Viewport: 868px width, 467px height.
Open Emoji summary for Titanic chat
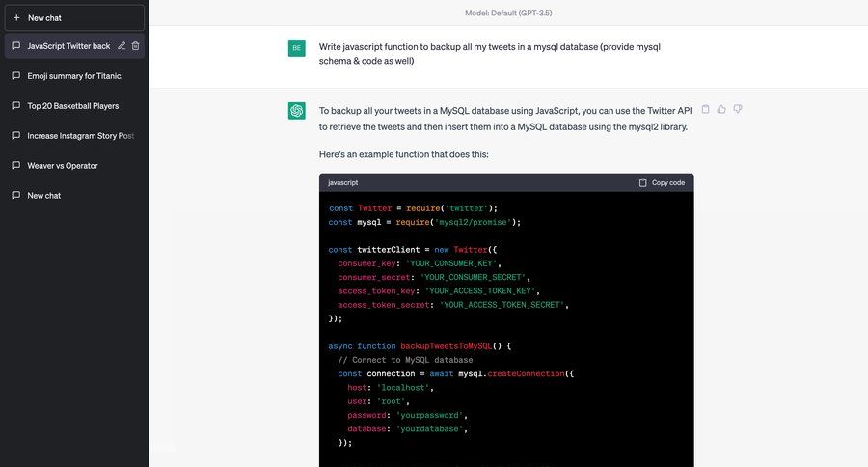74,76
